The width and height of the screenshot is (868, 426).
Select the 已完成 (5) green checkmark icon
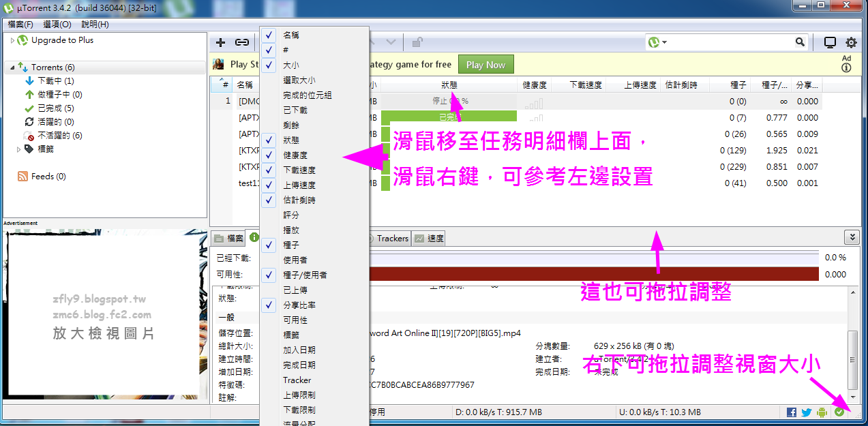click(x=29, y=108)
